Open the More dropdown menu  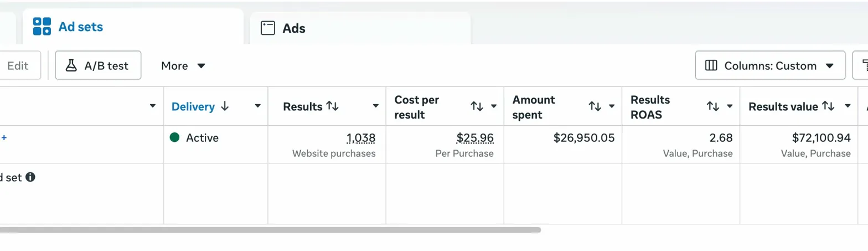(x=183, y=65)
